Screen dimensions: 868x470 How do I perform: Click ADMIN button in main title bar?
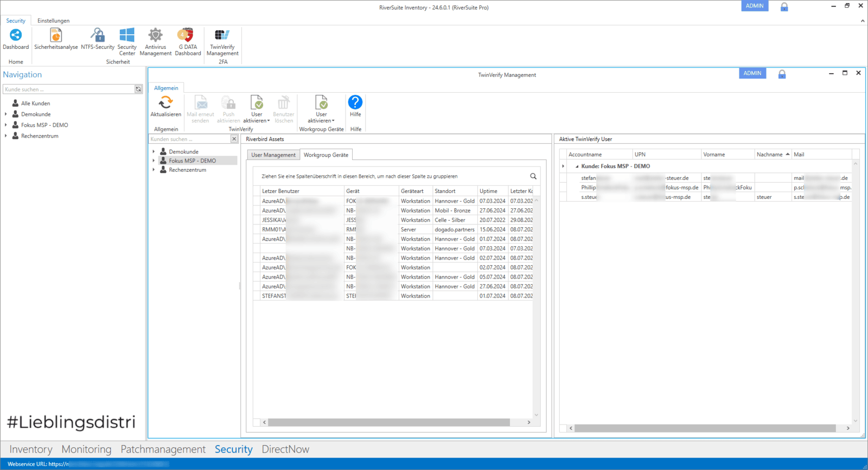click(x=755, y=6)
